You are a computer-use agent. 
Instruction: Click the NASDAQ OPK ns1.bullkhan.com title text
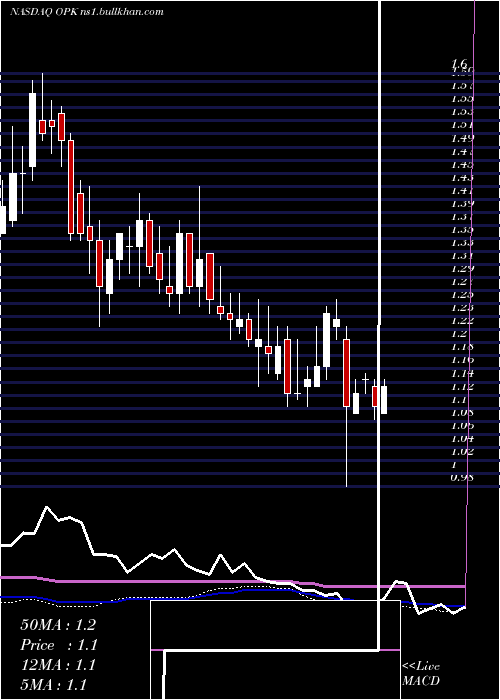coord(87,12)
